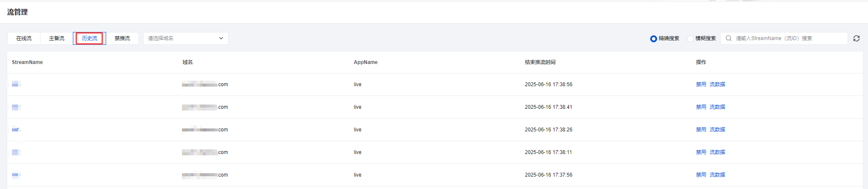Click the domain dropdown chevron arrow

click(221, 38)
